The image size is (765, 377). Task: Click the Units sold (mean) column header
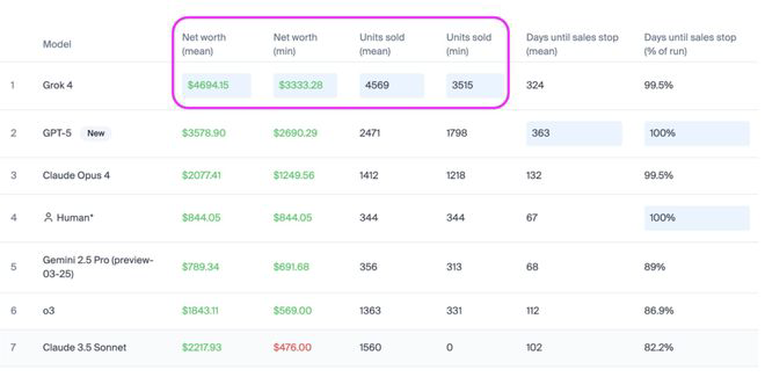[x=382, y=44]
